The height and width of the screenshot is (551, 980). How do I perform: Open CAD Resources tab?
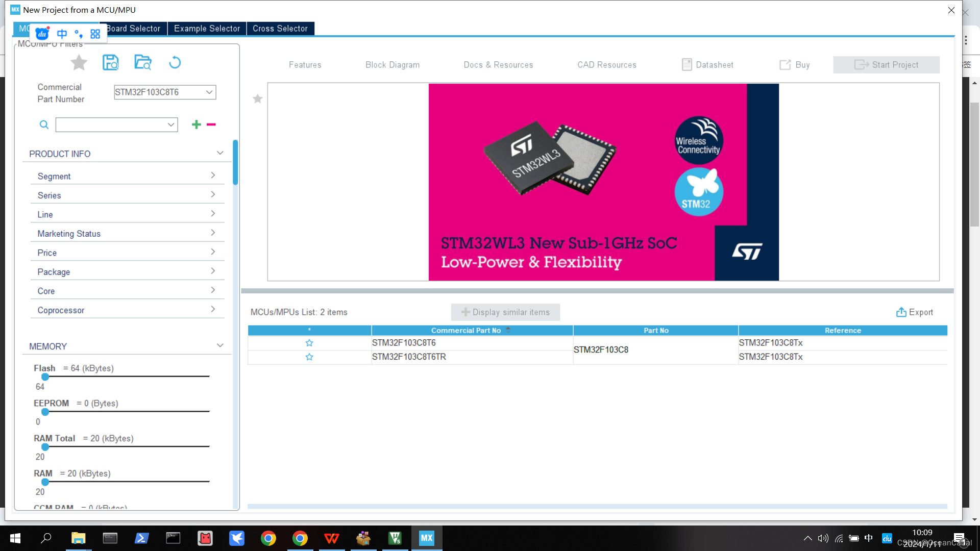(607, 65)
